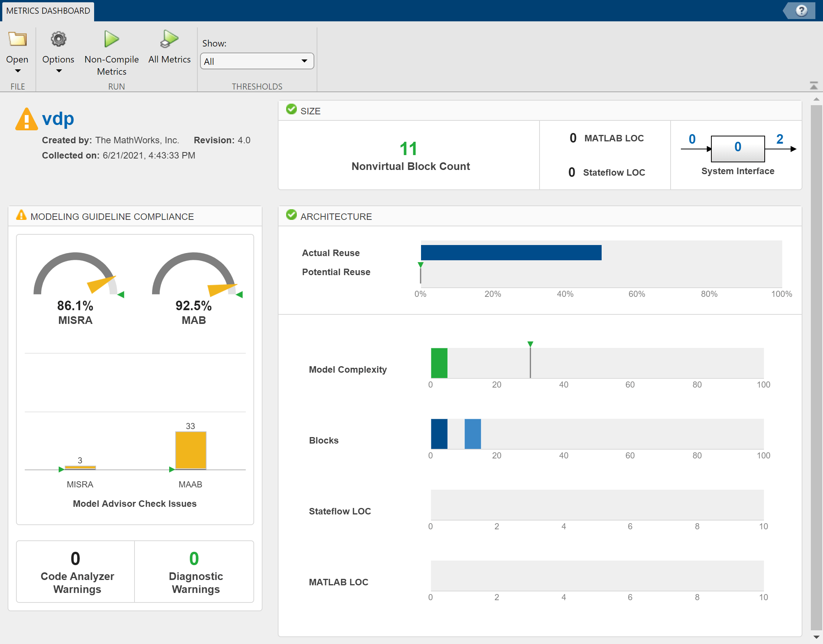
Task: Open help question mark icon
Action: click(x=801, y=10)
